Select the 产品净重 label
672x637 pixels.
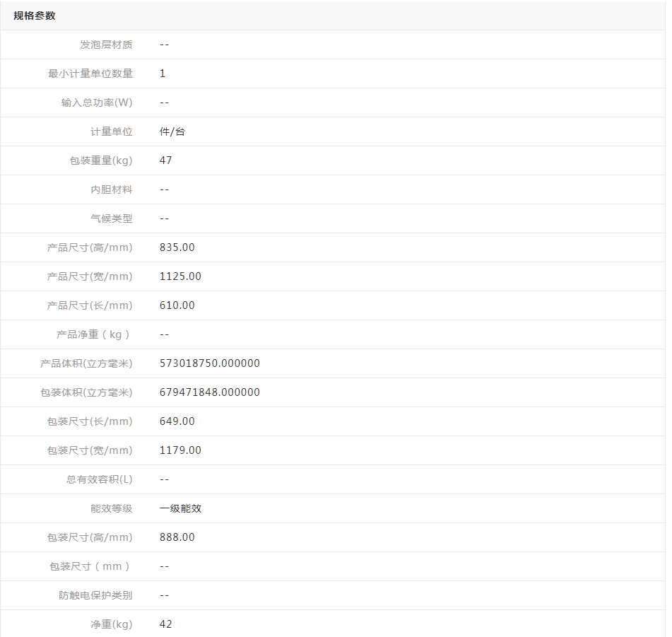[x=94, y=334]
